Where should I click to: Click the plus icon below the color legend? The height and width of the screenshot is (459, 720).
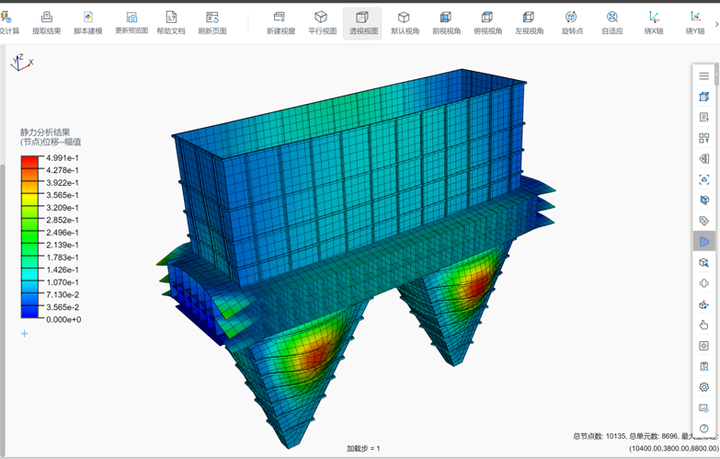pos(25,333)
